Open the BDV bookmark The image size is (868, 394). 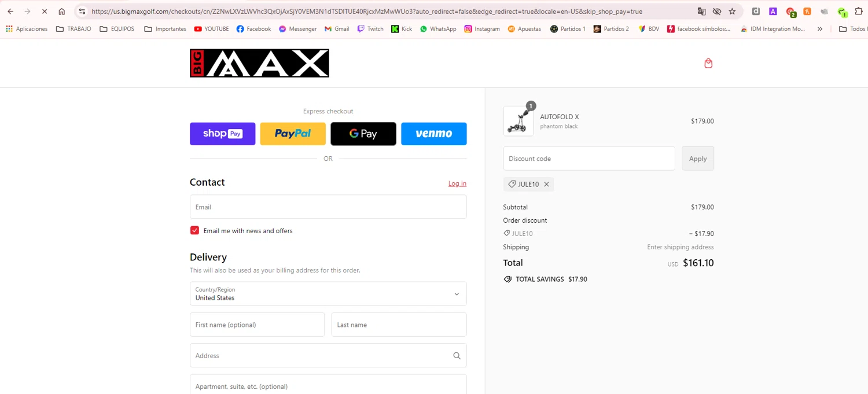coord(649,28)
